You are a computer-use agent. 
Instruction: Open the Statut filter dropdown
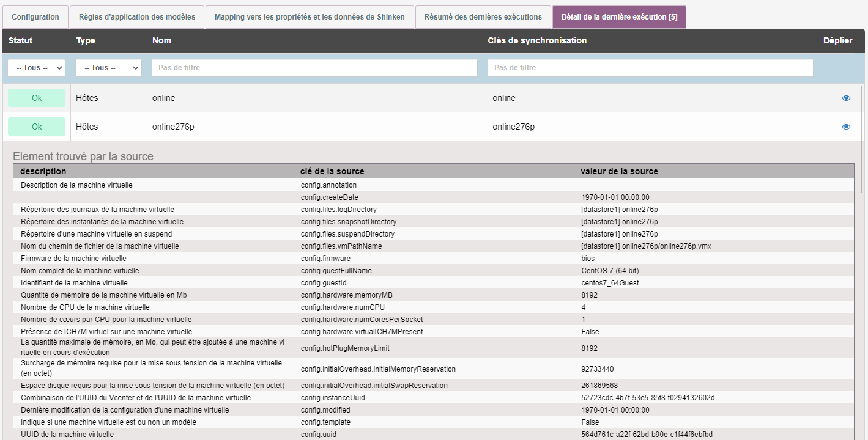pos(37,68)
